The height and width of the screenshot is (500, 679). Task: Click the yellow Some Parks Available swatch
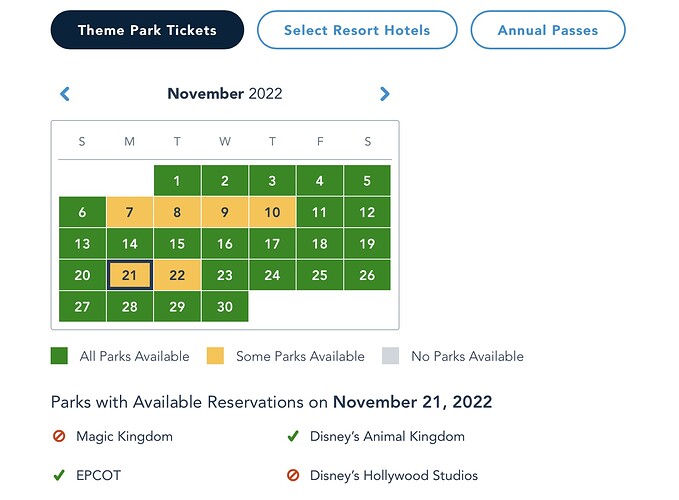click(215, 356)
